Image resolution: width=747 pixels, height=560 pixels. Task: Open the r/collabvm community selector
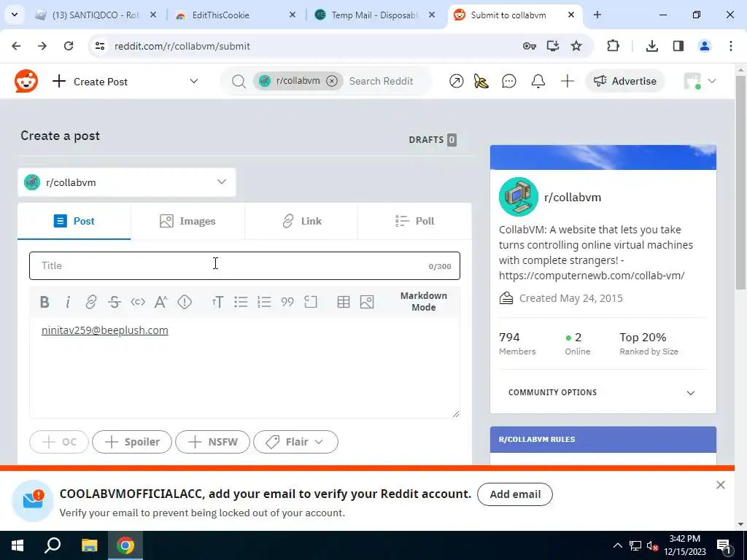point(127,182)
